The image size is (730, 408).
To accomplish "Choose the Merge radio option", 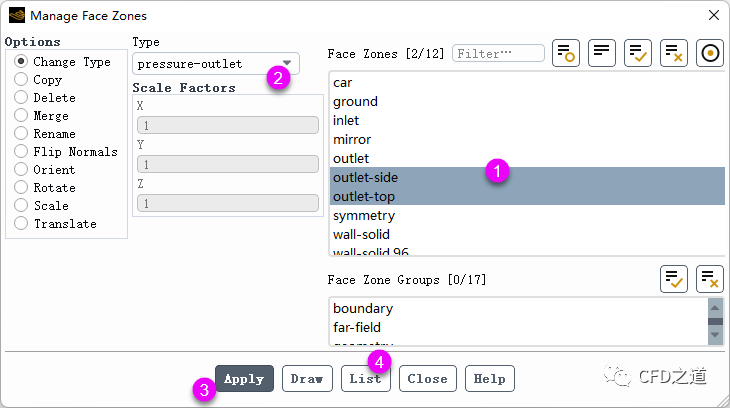I will coord(20,116).
